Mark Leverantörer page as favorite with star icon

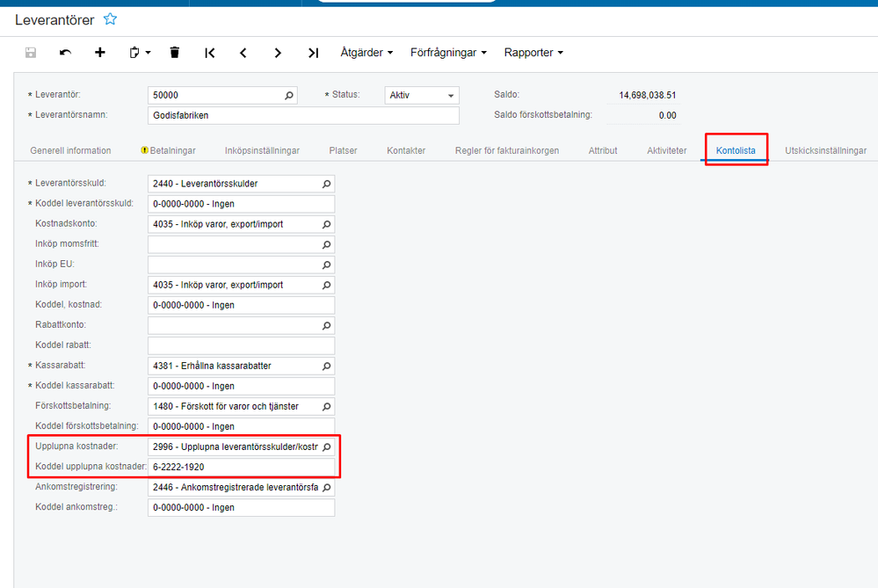pos(110,18)
